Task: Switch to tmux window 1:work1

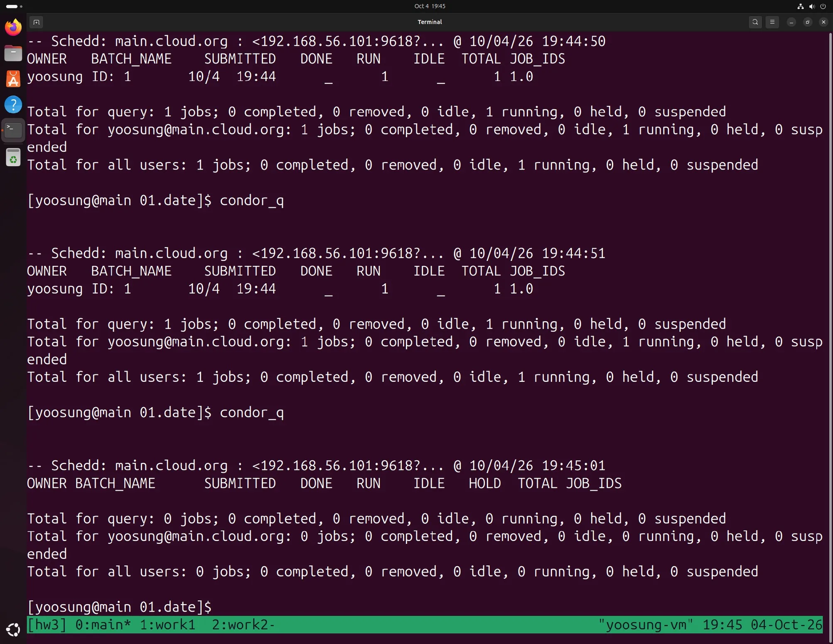Action: 167,625
